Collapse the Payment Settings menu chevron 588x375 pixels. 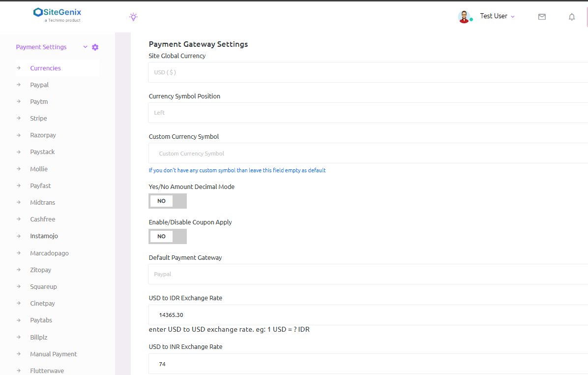click(x=85, y=47)
